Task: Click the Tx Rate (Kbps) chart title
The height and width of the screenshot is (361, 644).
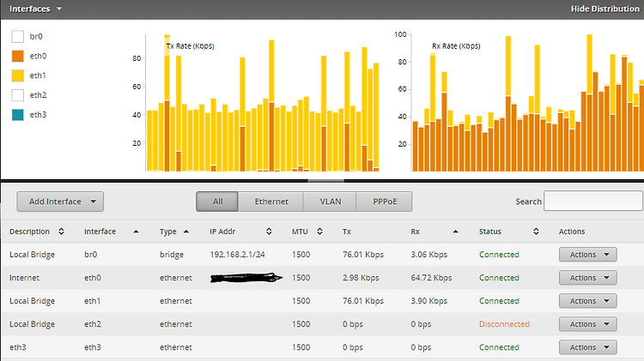Action: click(190, 46)
